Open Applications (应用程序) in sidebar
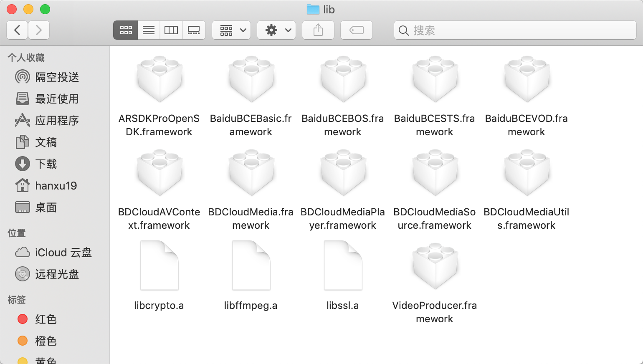 (x=54, y=121)
